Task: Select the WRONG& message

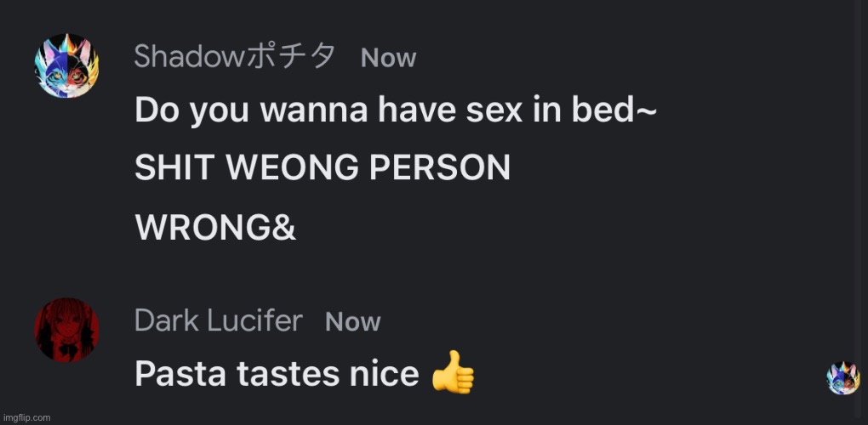Action: pyautogui.click(x=215, y=227)
